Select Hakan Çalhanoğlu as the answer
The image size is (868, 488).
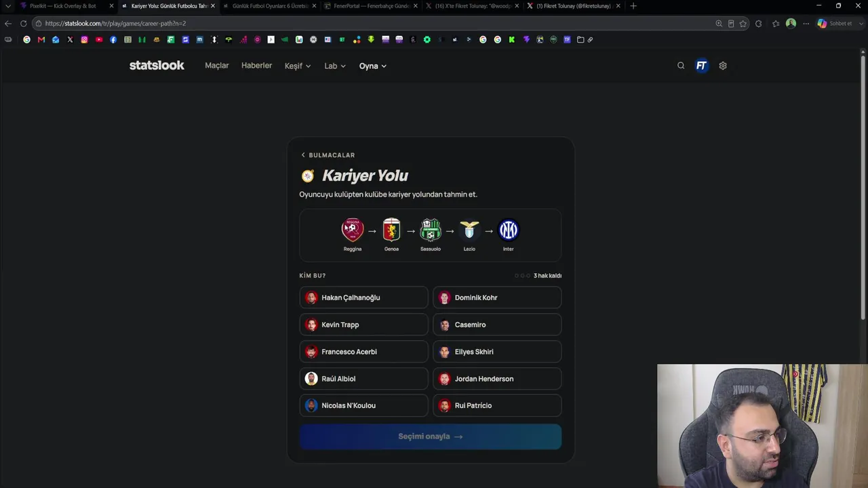pyautogui.click(x=363, y=298)
